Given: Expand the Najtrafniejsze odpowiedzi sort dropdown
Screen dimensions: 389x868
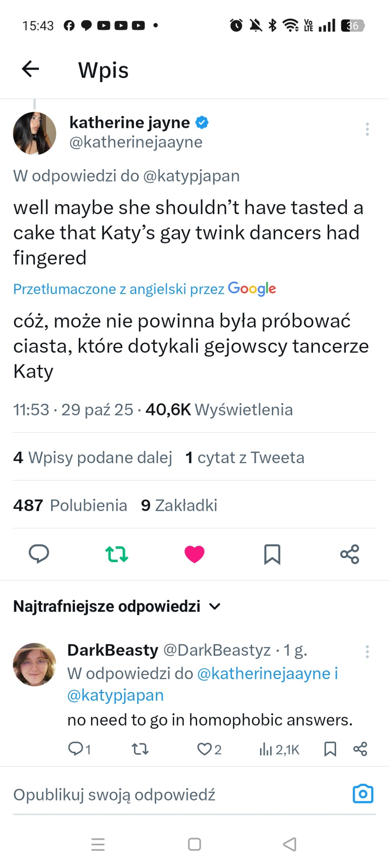Looking at the screenshot, I should pos(214,607).
